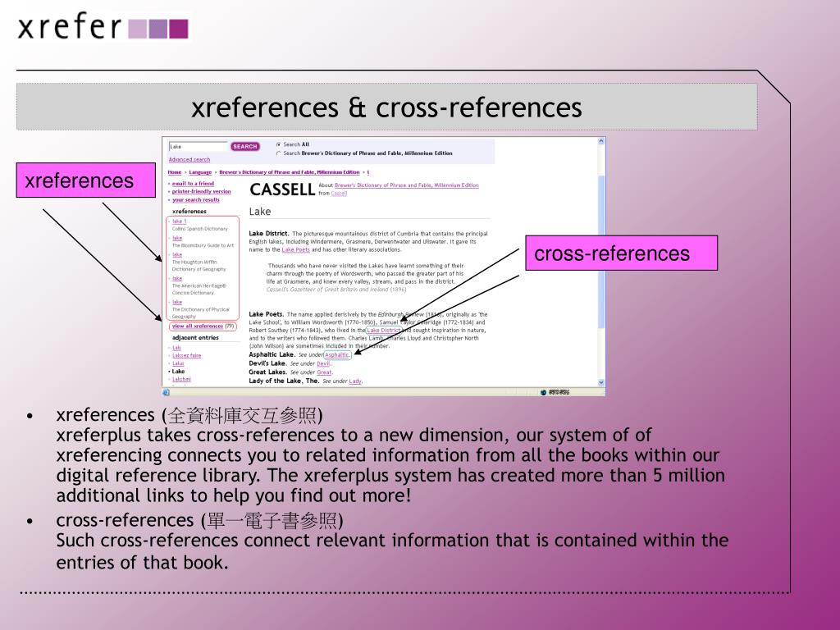Open 'lake' above Houghton Mifflin Dictionary of Geography

[177, 255]
